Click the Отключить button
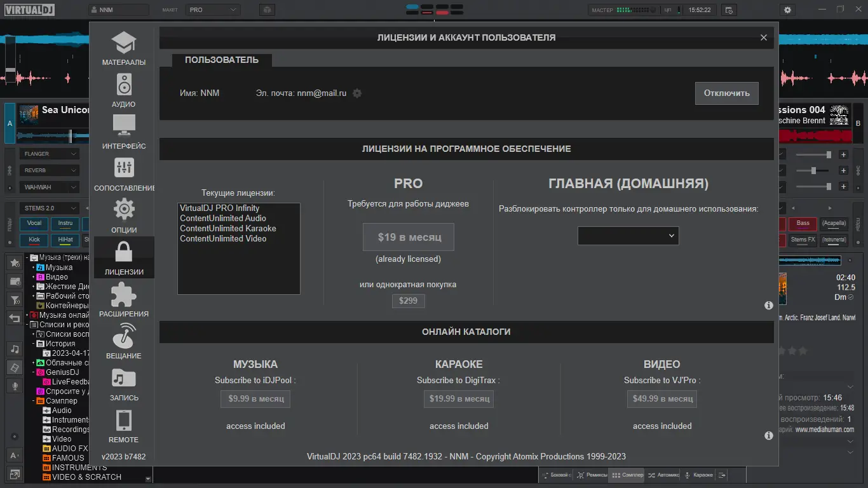The width and height of the screenshot is (868, 488). click(x=726, y=93)
